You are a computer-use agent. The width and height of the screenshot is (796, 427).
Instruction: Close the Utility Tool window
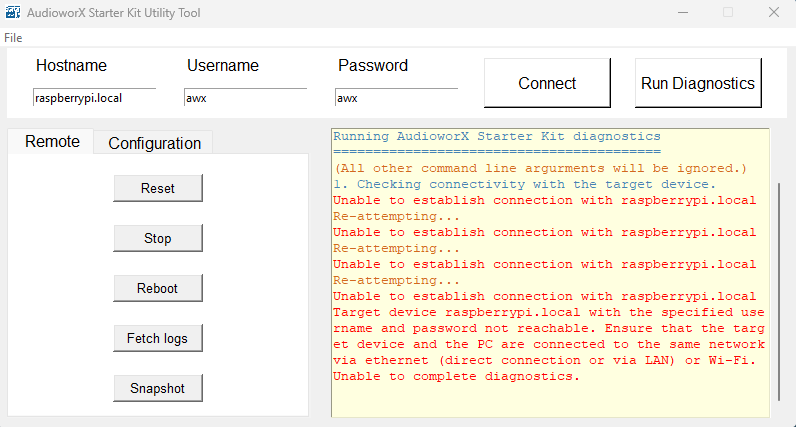774,12
